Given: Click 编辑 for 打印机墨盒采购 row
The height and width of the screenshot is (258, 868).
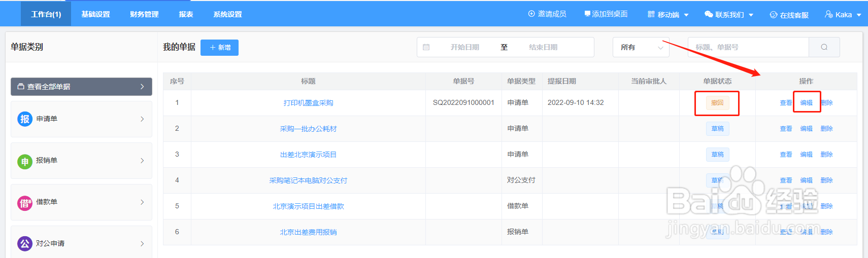Looking at the screenshot, I should point(806,103).
